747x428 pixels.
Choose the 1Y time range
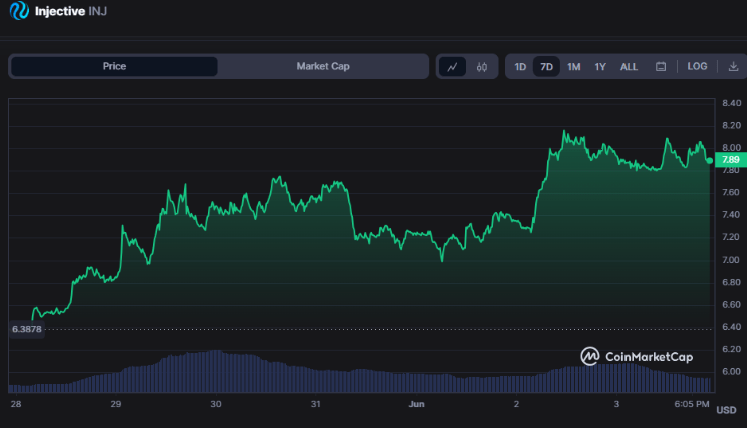[600, 67]
